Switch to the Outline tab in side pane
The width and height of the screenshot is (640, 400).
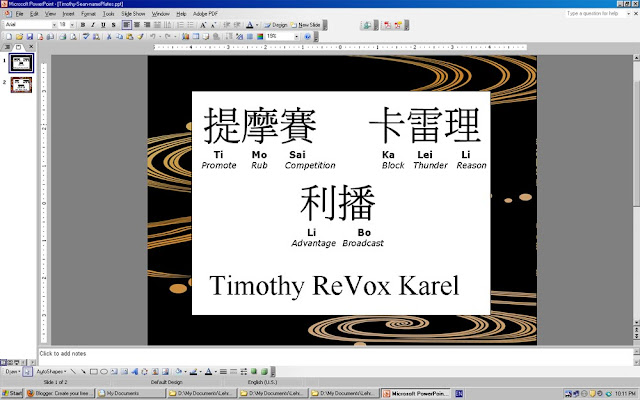(7, 47)
